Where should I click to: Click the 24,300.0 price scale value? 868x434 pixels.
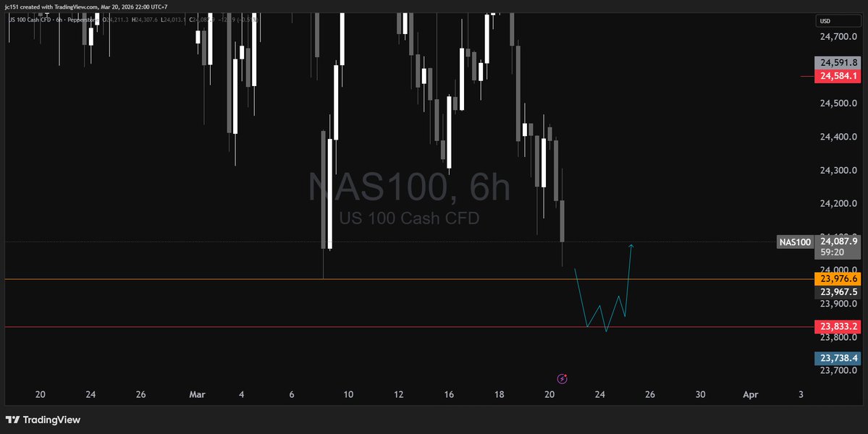tap(838, 170)
